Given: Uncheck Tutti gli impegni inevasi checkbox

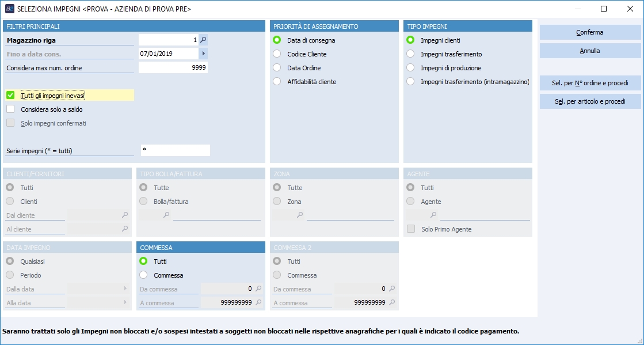Looking at the screenshot, I should click(10, 95).
